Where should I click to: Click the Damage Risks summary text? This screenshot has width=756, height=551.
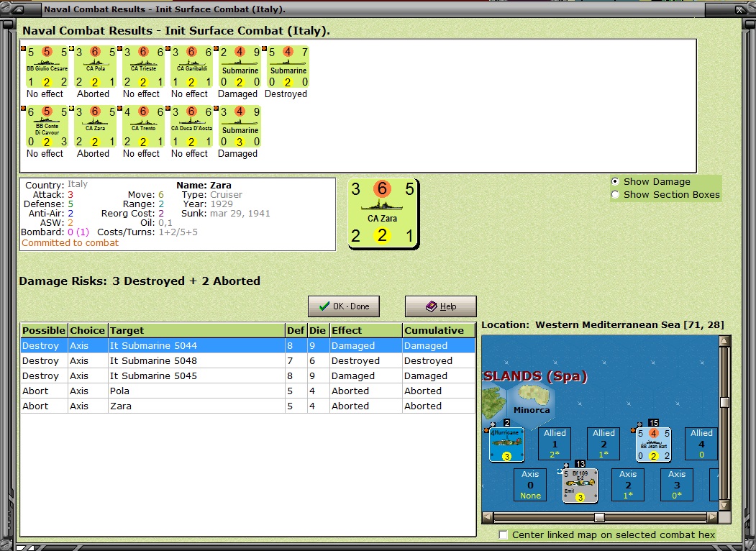140,281
